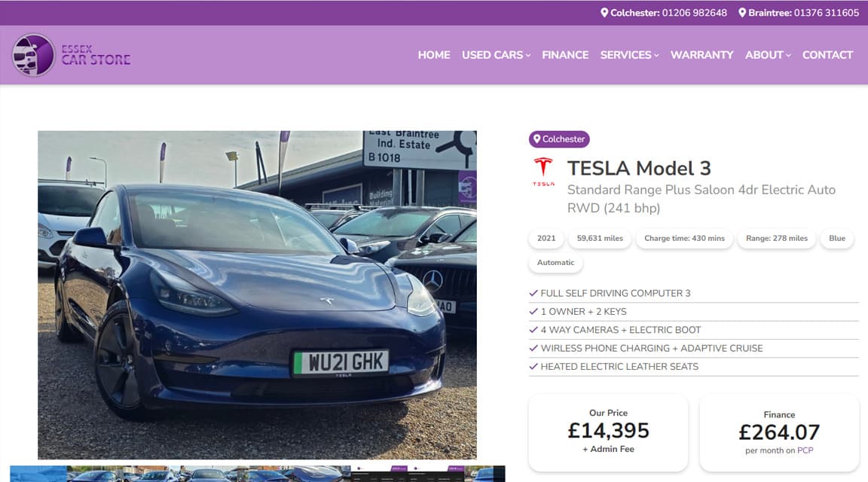
Task: Go to the Finance page
Action: coord(565,55)
